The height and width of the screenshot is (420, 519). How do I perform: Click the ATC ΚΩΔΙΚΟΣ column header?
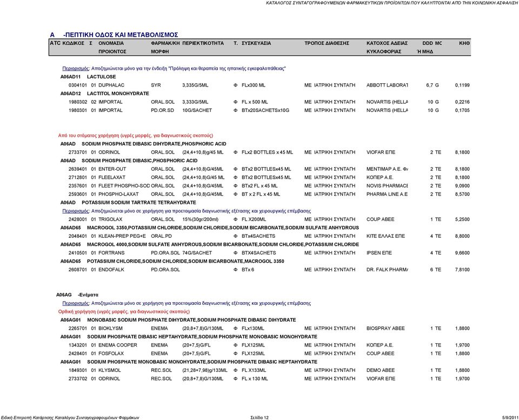(x=67, y=43)
